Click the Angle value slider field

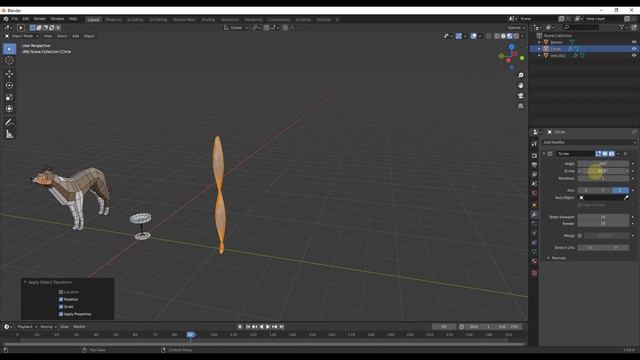[x=603, y=164]
